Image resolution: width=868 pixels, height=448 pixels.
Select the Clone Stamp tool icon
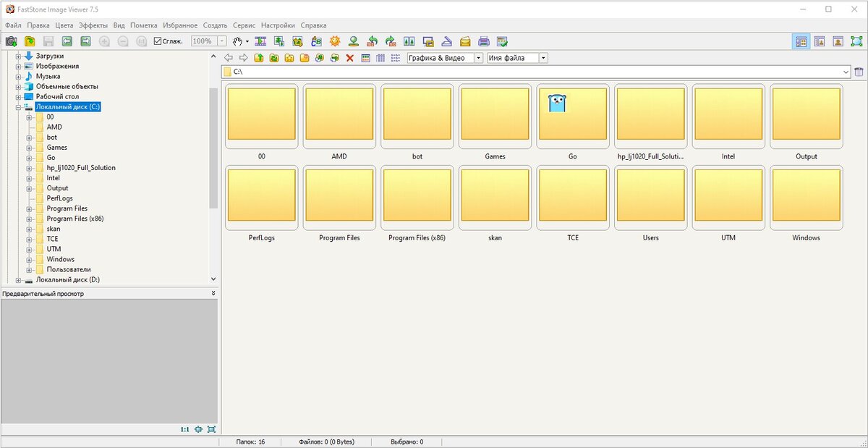tap(354, 41)
